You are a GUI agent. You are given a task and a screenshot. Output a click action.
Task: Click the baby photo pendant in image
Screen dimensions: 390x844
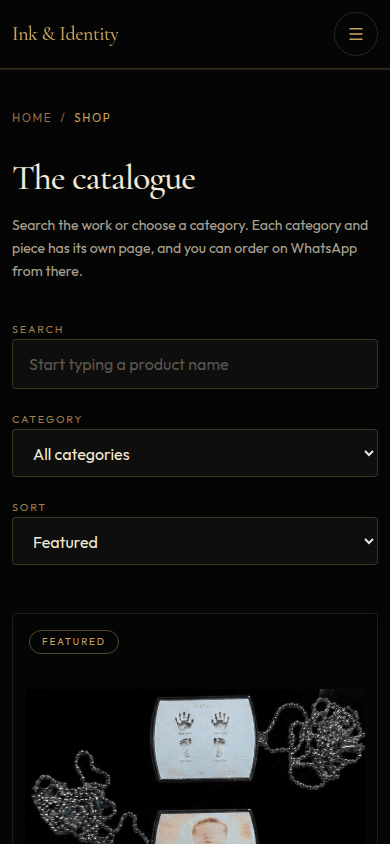205,826
